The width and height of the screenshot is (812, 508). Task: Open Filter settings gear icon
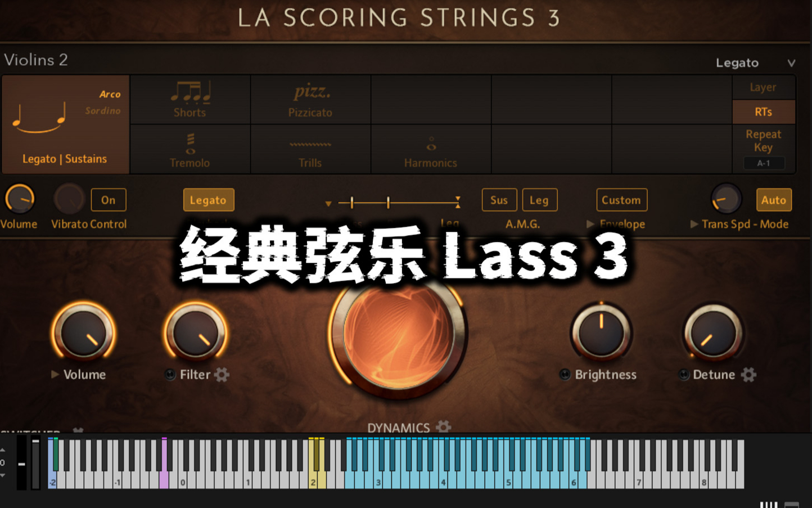[x=222, y=375]
